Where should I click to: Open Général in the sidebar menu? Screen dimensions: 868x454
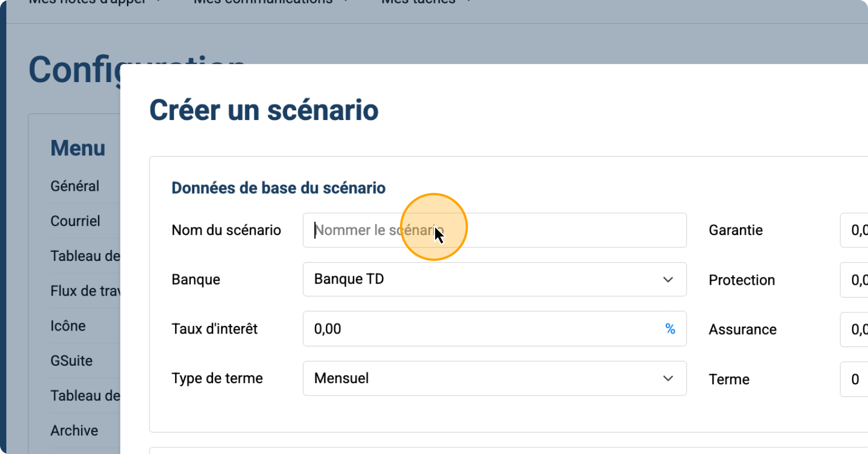(75, 186)
